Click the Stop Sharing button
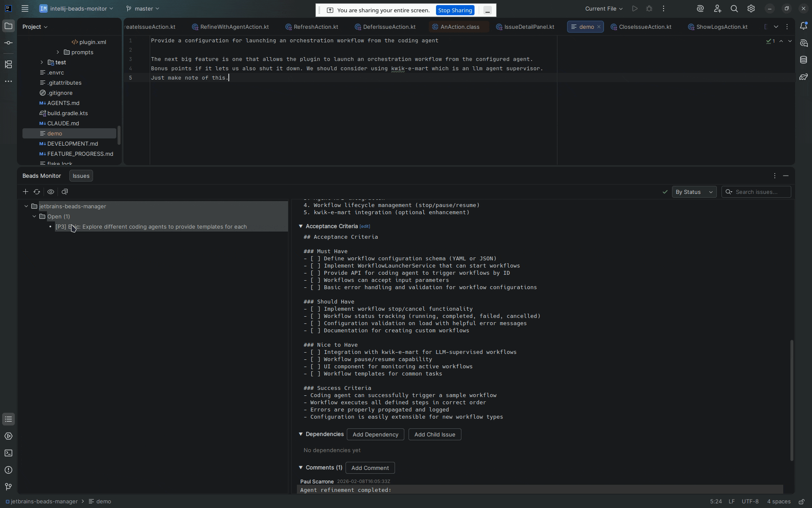The height and width of the screenshot is (508, 812). point(455,10)
